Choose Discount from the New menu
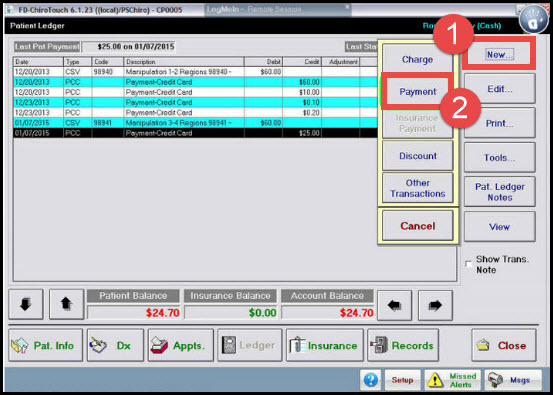This screenshot has width=553, height=395. pyautogui.click(x=418, y=156)
